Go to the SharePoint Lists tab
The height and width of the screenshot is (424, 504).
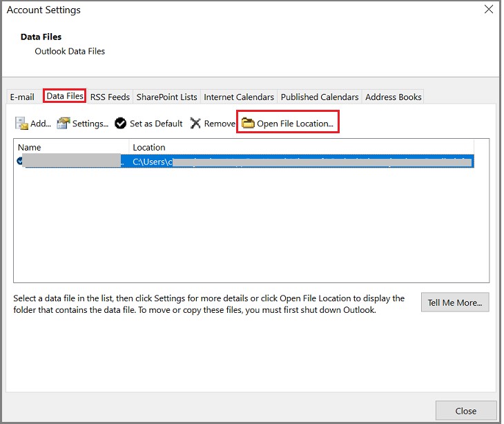pyautogui.click(x=166, y=97)
